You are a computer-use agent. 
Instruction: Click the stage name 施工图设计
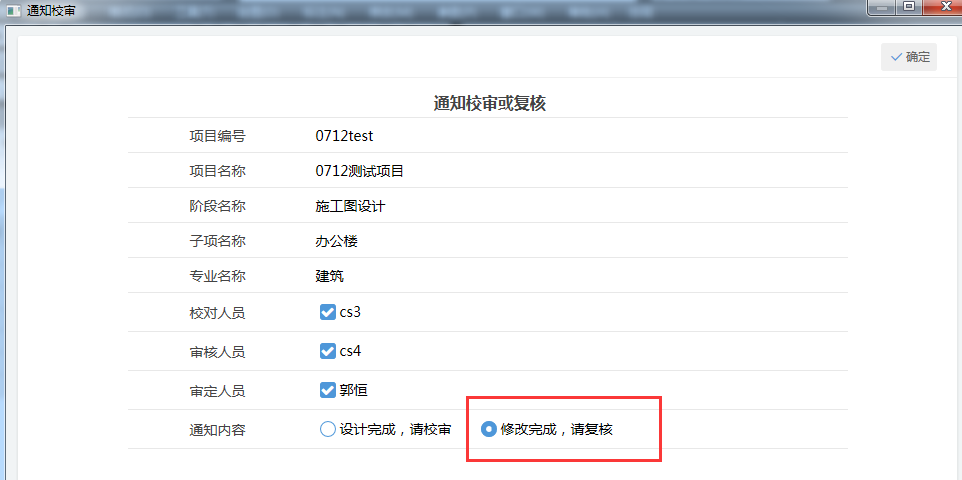coord(350,206)
